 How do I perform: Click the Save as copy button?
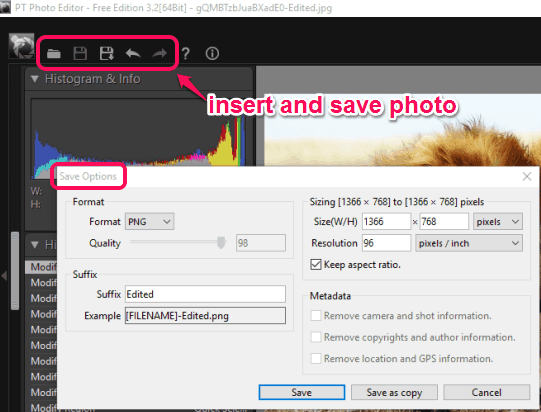tap(394, 392)
